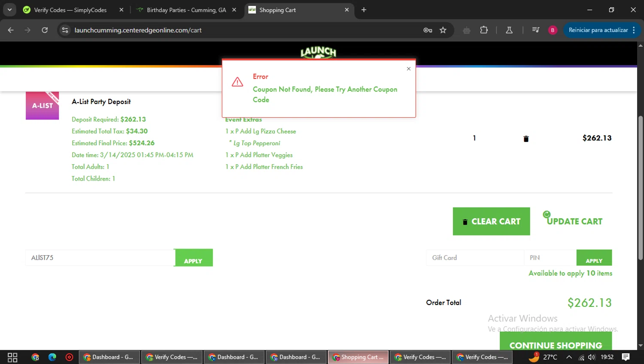Screen dimensions: 644x364
Task: Click the 19:52 clock
Action: pyautogui.click(x=607, y=357)
